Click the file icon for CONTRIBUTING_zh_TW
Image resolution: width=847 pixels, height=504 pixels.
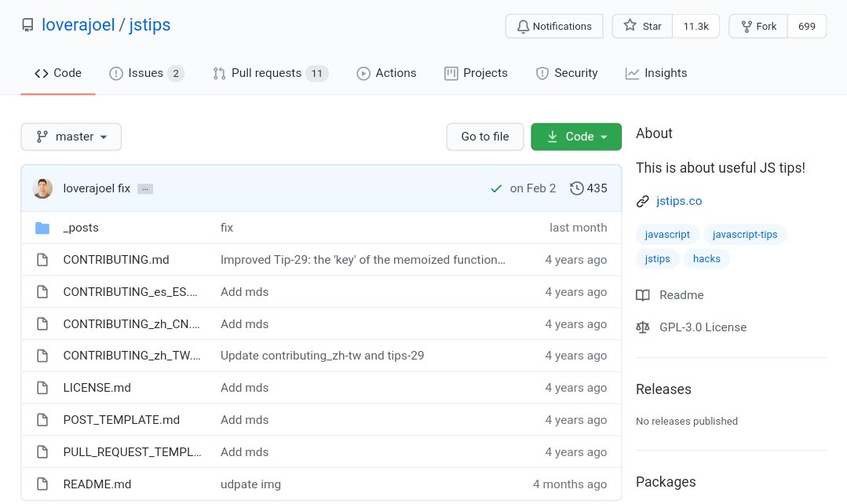coord(42,356)
